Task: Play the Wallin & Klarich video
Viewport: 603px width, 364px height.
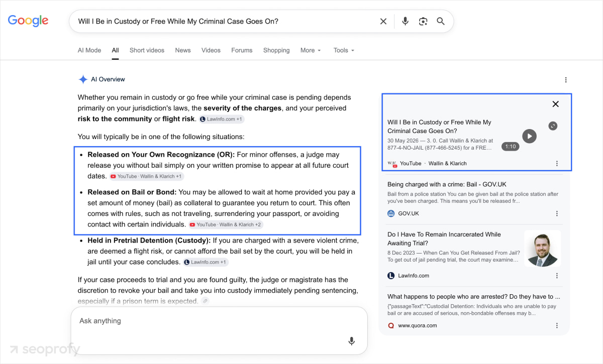Action: 529,136
